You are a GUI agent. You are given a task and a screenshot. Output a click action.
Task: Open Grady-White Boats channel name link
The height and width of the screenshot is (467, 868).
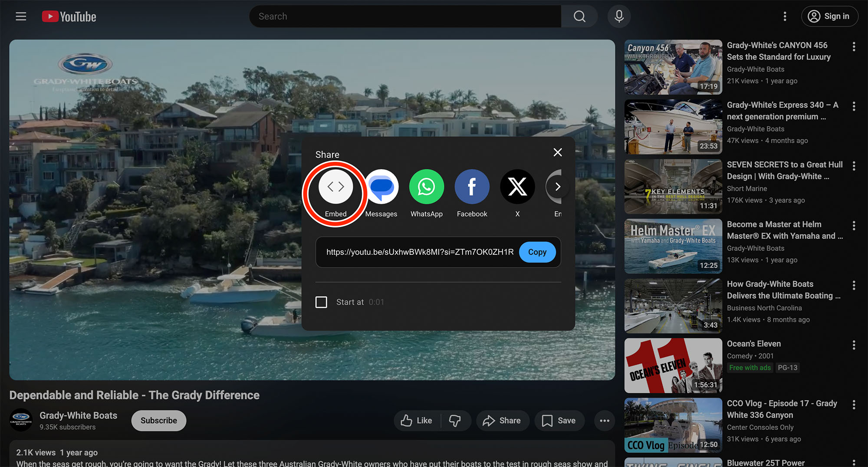(x=78, y=415)
